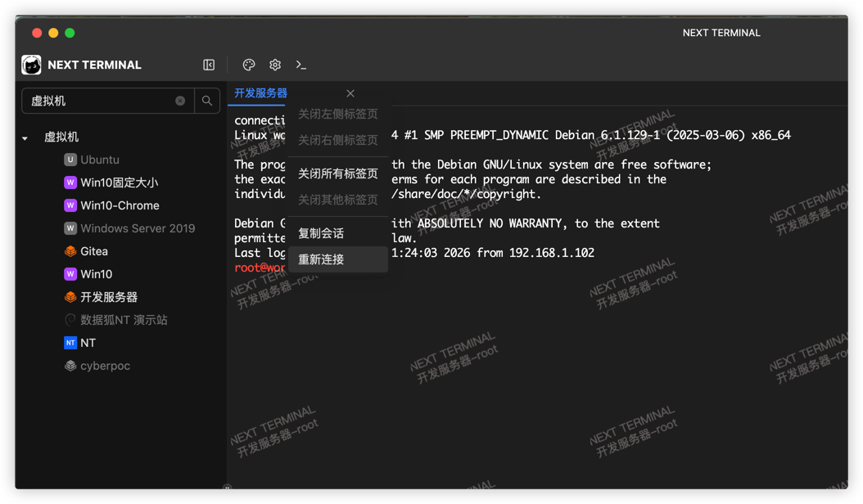Click the 数据狐NT 演示站 icon

point(70,320)
